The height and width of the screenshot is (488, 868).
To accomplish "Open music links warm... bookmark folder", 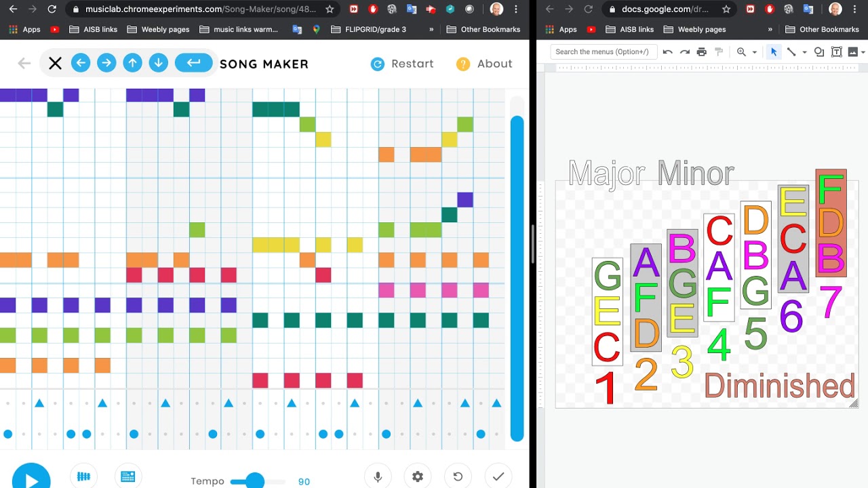I will tap(239, 30).
